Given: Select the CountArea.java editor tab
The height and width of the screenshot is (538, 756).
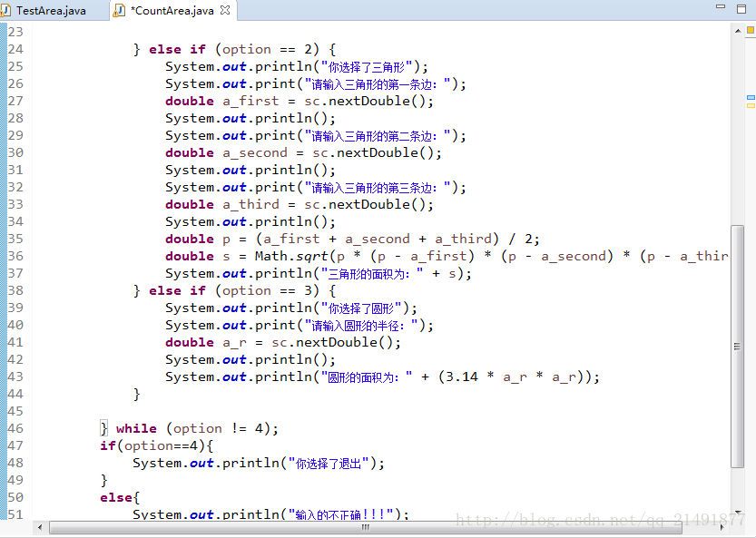Looking at the screenshot, I should (172, 11).
